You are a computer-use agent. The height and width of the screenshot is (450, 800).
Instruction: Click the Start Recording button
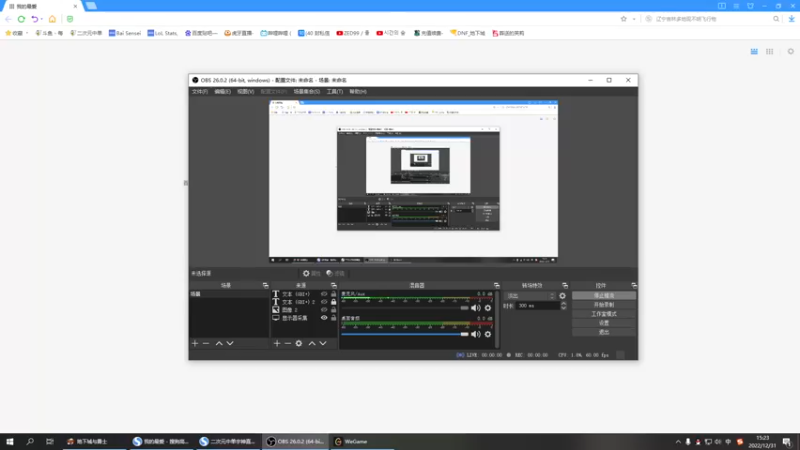tap(604, 305)
